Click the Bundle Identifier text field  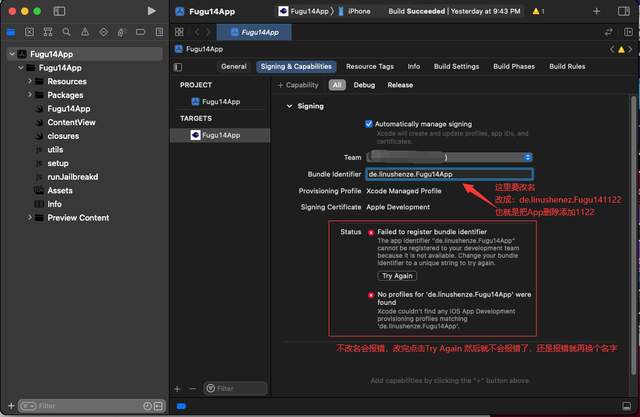tap(449, 174)
